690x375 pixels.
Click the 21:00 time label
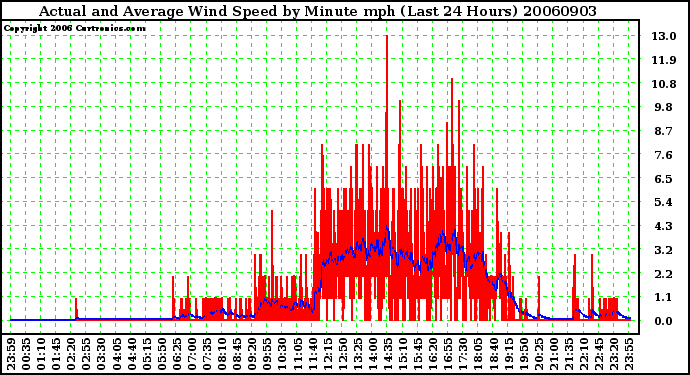[x=554, y=354]
